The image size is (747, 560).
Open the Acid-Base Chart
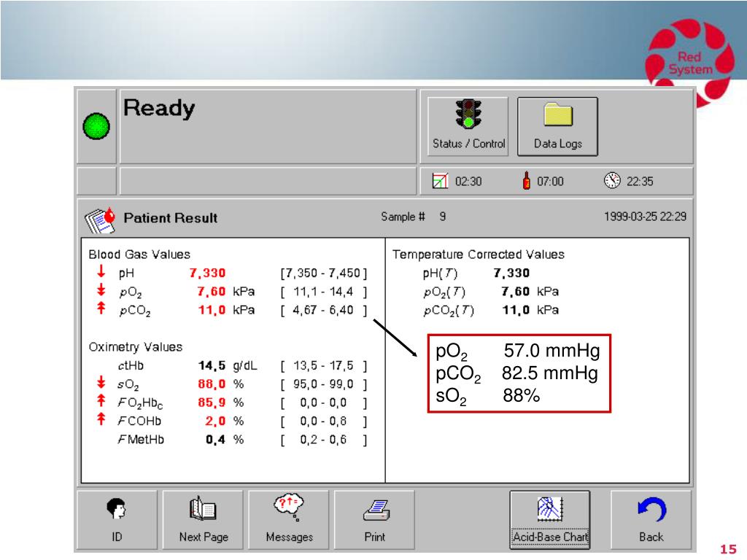[x=549, y=518]
